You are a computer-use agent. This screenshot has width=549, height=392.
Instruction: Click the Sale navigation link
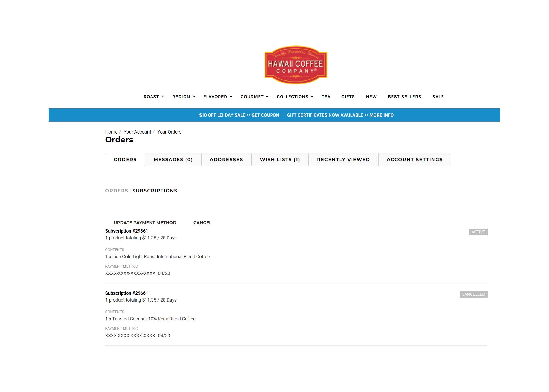(x=438, y=97)
